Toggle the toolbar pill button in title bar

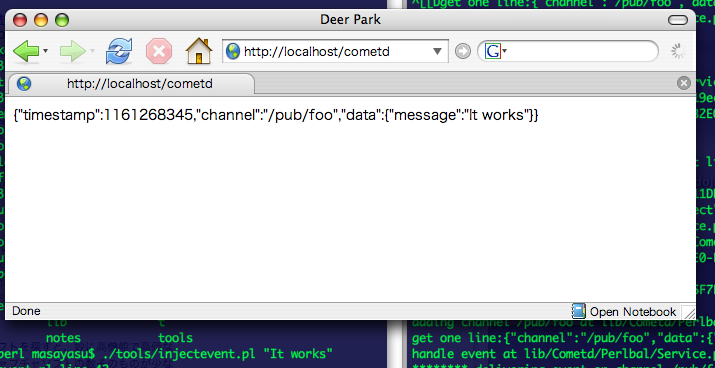(678, 20)
